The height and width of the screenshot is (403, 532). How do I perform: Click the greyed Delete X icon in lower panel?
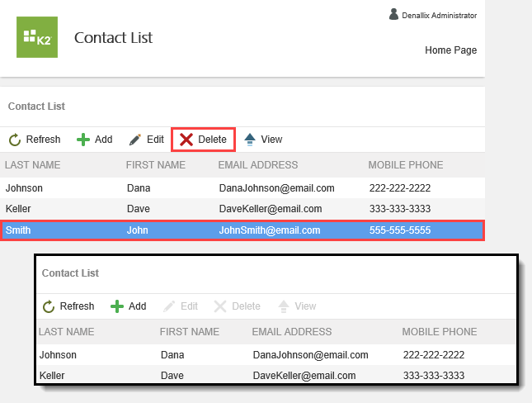point(220,306)
